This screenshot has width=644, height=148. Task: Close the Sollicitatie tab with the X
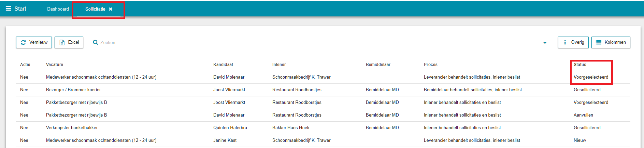(x=111, y=9)
